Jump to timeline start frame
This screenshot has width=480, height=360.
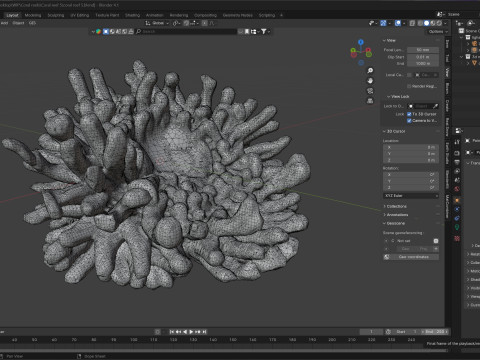click(x=172, y=332)
